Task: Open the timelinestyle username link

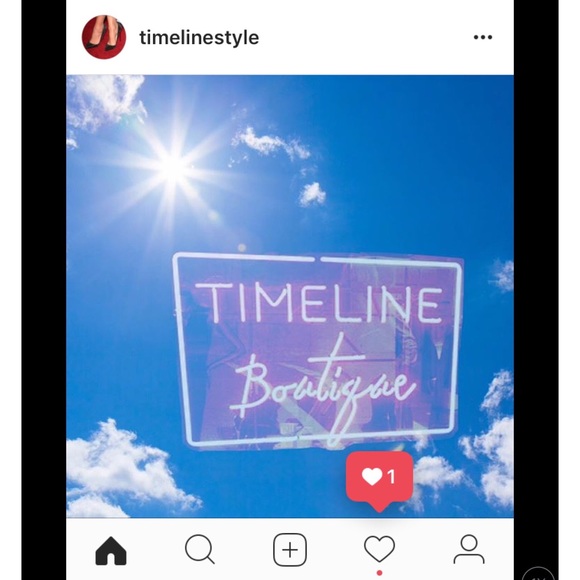Action: [199, 38]
